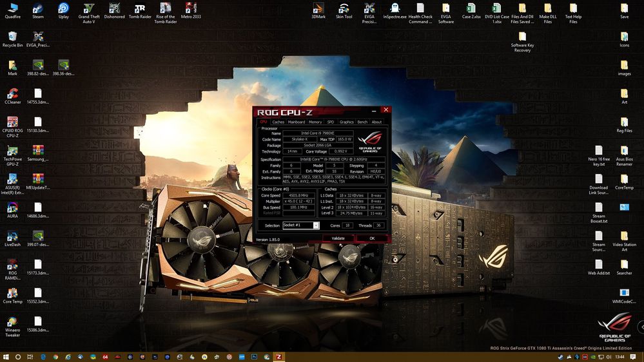The width and height of the screenshot is (644, 362).
Task: Select the Grand Theft Auto V shortcut
Action: tap(89, 13)
